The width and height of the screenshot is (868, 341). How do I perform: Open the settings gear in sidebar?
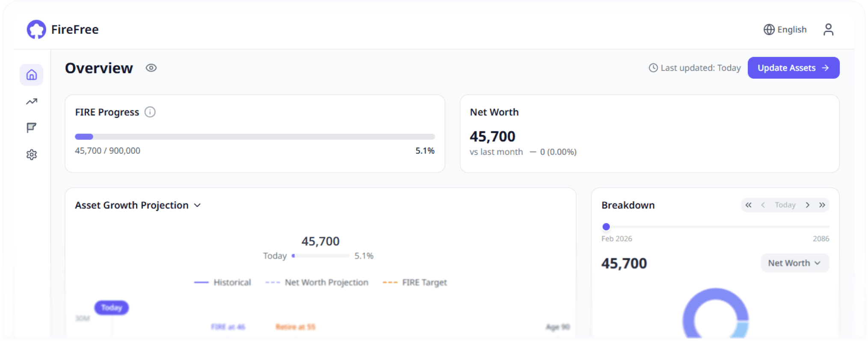(x=32, y=154)
